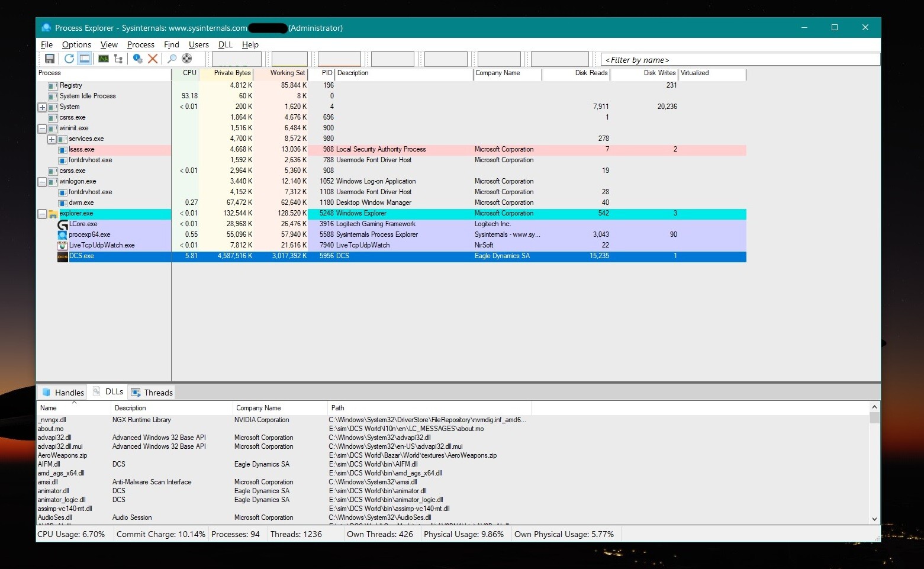The width and height of the screenshot is (924, 569).
Task: Click the Physical Usage status bar entry
Action: pyautogui.click(x=464, y=534)
